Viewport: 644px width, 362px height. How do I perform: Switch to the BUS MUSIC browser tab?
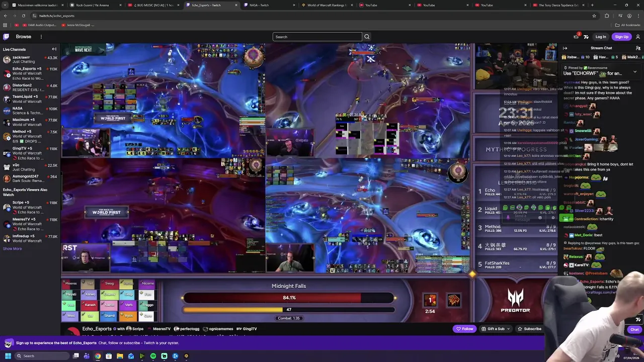(x=153, y=5)
